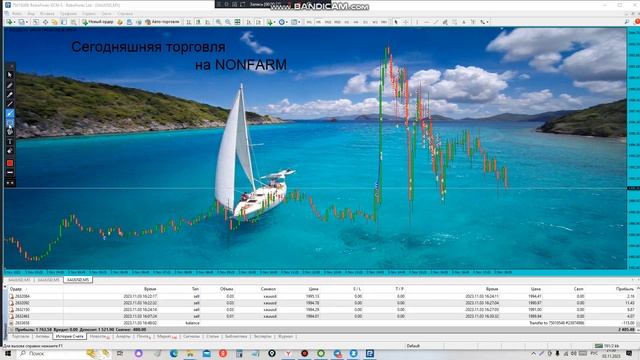
Task: Open the Charts menu
Action: [68, 13]
